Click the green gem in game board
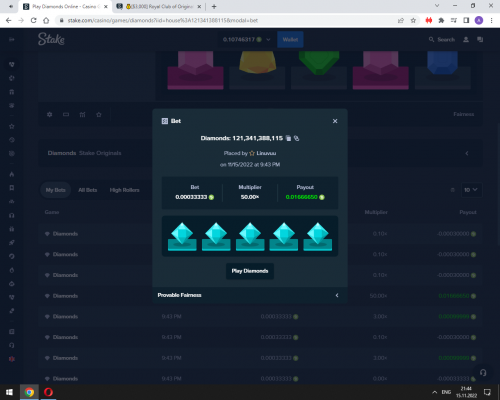This screenshot has width=500, height=400. pos(319,63)
